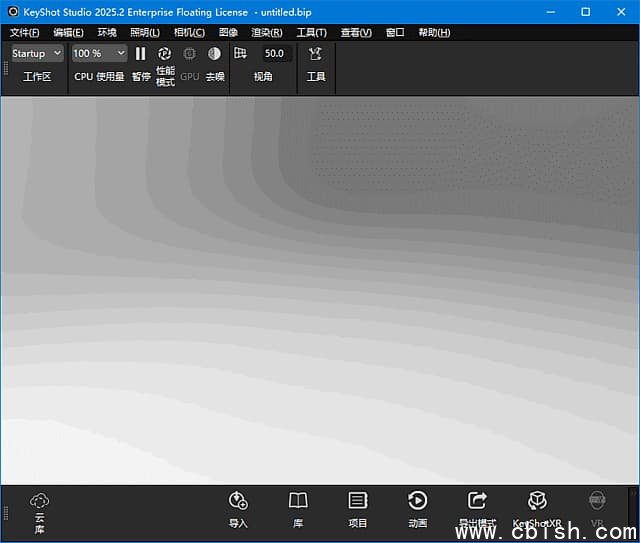Open the 帮助(H) menu
640x543 pixels.
point(434,33)
